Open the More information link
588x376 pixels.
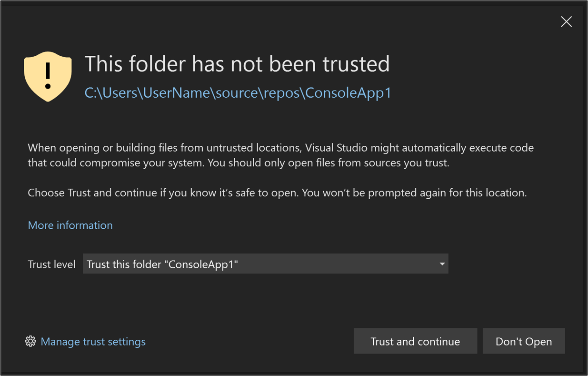(70, 225)
